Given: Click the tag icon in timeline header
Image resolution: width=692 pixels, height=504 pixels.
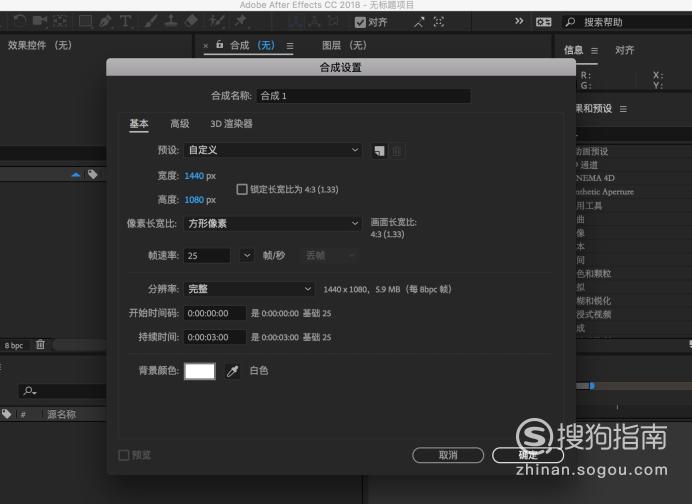Looking at the screenshot, I should (x=7, y=414).
